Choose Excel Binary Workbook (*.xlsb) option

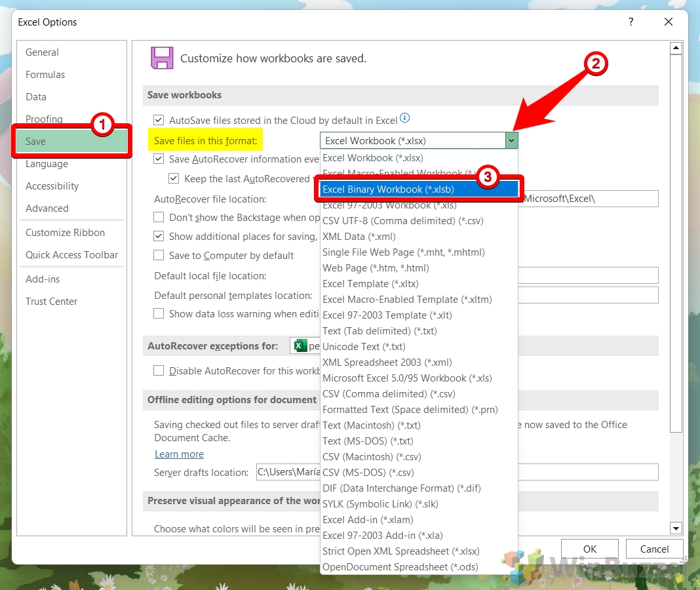(419, 189)
